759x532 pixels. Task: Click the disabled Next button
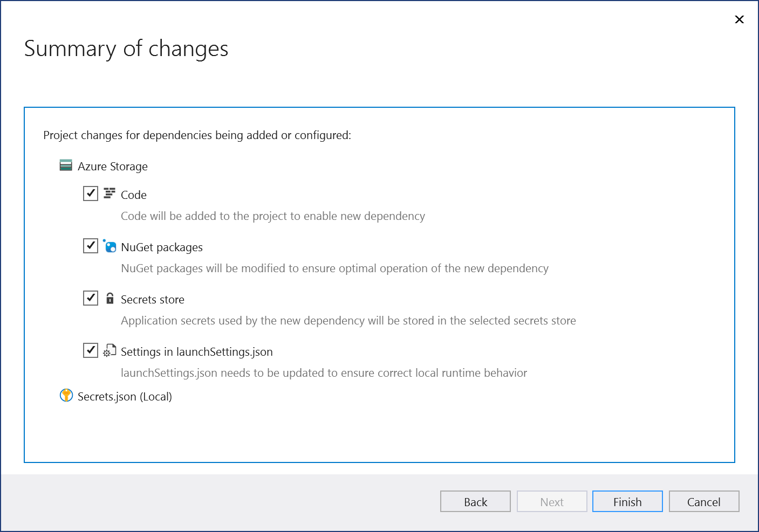click(552, 501)
